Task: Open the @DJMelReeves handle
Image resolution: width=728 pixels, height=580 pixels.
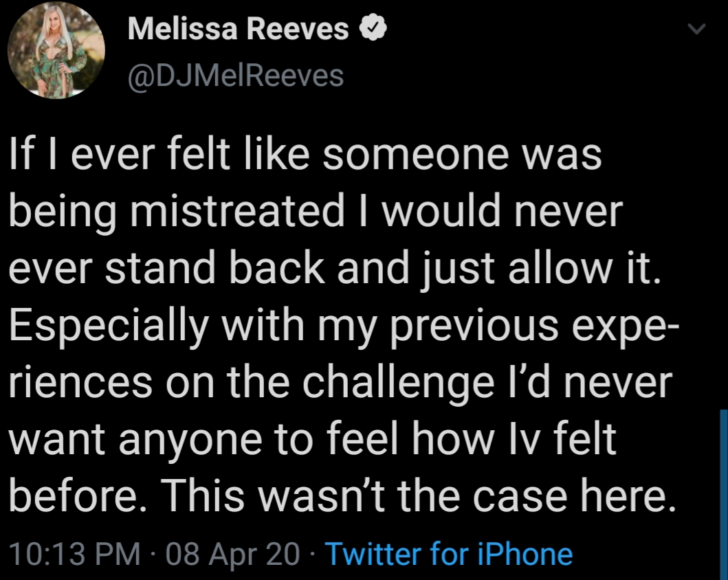Action: (235, 76)
